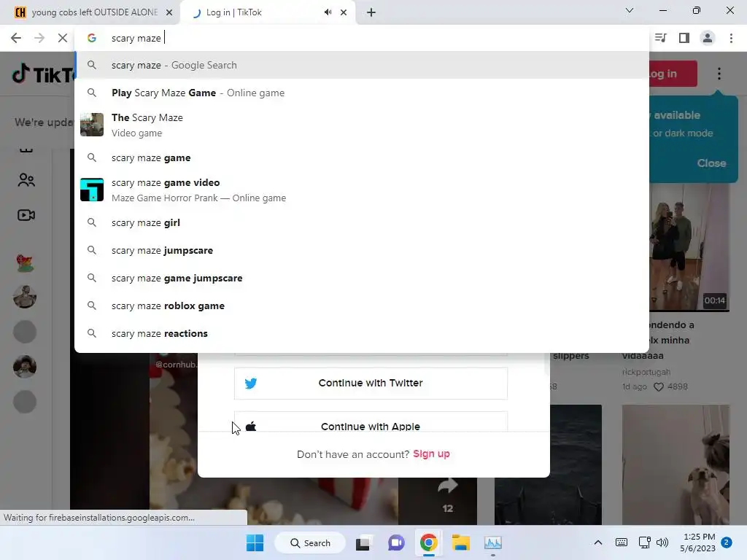Click the Maze Game Horror Prank icon
This screenshot has height=560, width=747.
point(92,190)
